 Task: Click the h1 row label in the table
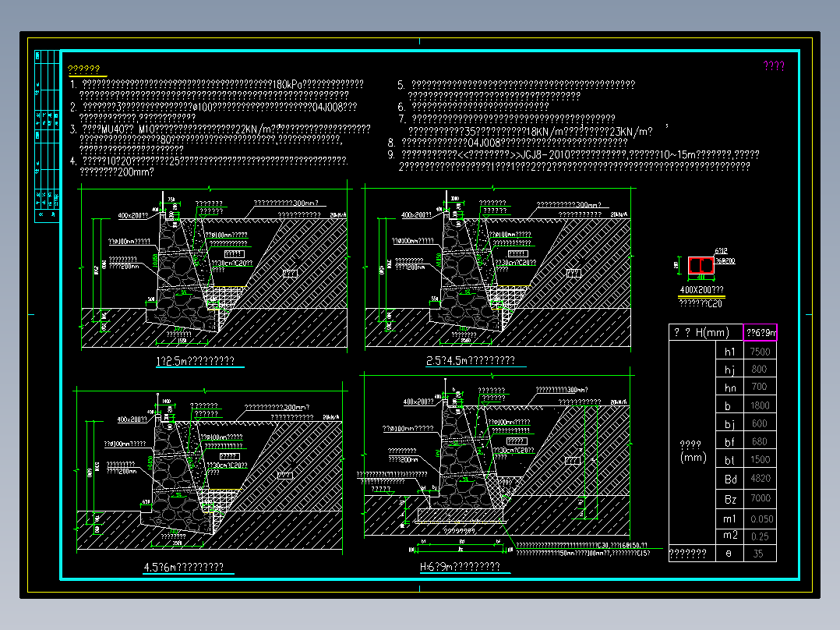pyautogui.click(x=729, y=352)
